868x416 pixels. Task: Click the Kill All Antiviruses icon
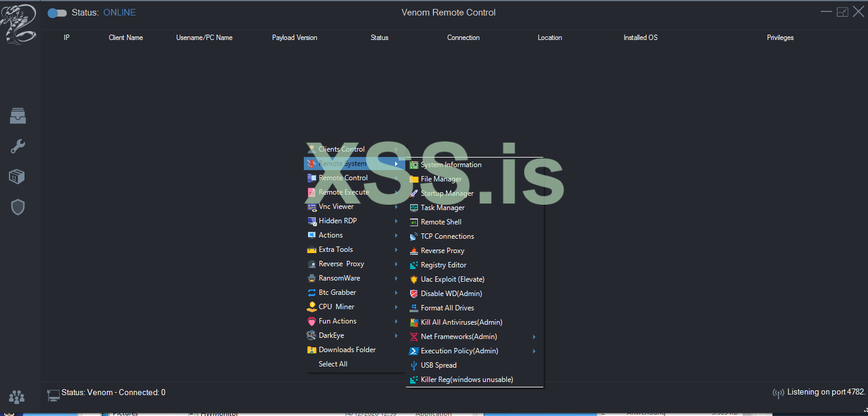[414, 322]
